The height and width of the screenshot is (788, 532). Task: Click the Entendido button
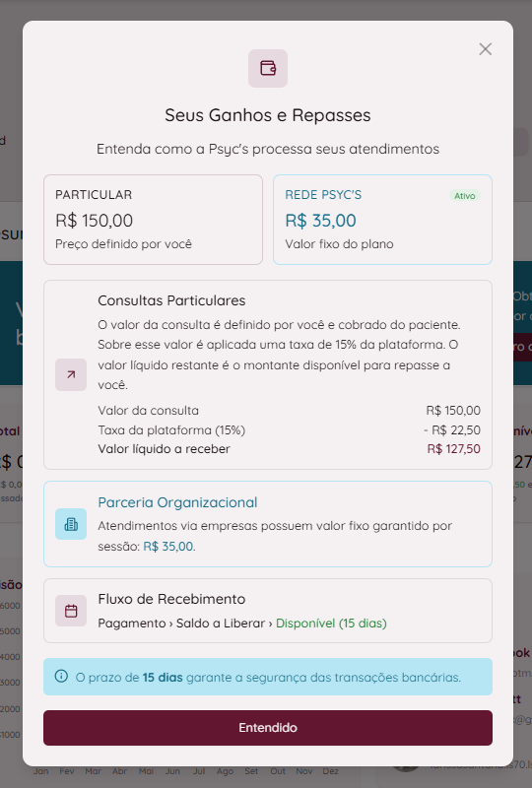click(x=268, y=728)
